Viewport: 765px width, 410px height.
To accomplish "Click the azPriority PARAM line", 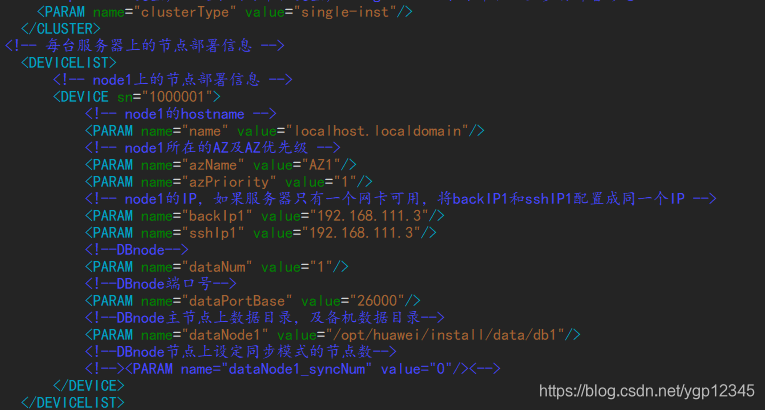I will coord(228,182).
